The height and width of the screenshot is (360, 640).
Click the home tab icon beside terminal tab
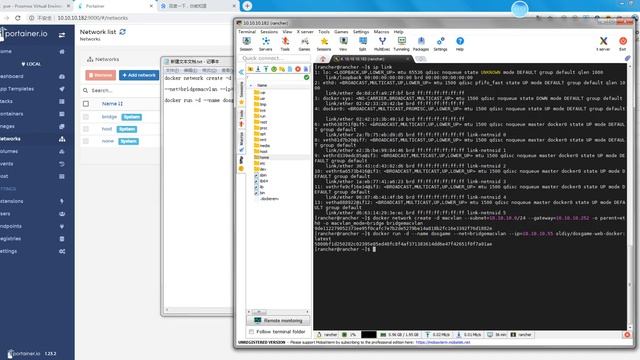[323, 59]
